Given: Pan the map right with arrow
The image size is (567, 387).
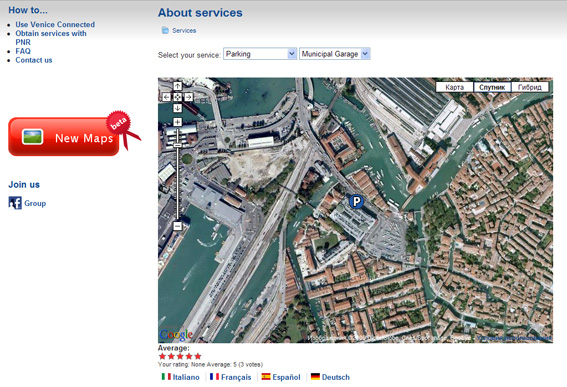Looking at the screenshot, I should [188, 97].
